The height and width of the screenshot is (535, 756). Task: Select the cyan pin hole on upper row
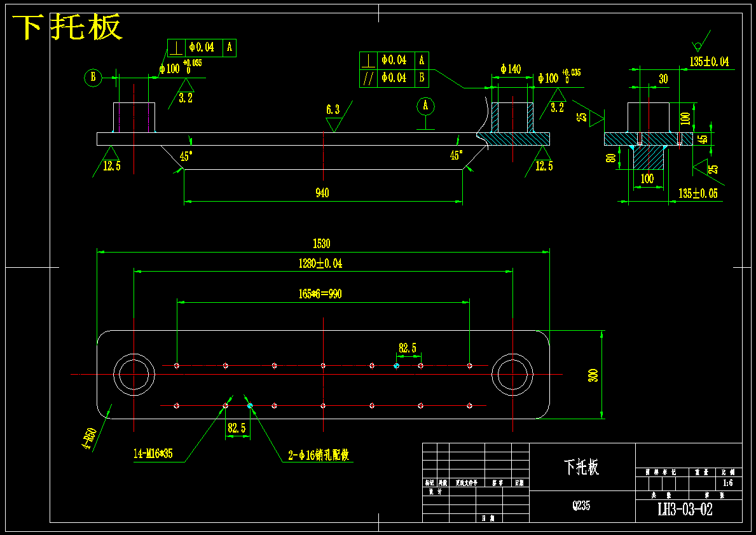coord(396,366)
